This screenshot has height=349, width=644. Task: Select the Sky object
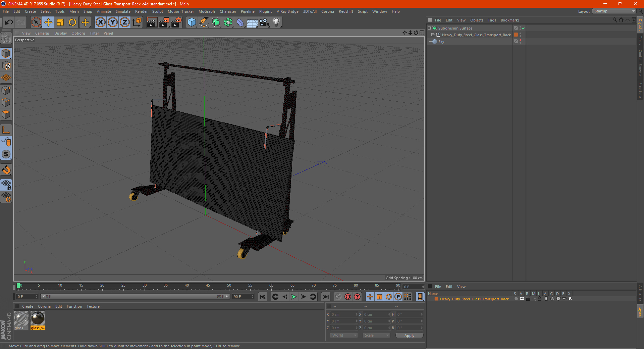point(441,42)
